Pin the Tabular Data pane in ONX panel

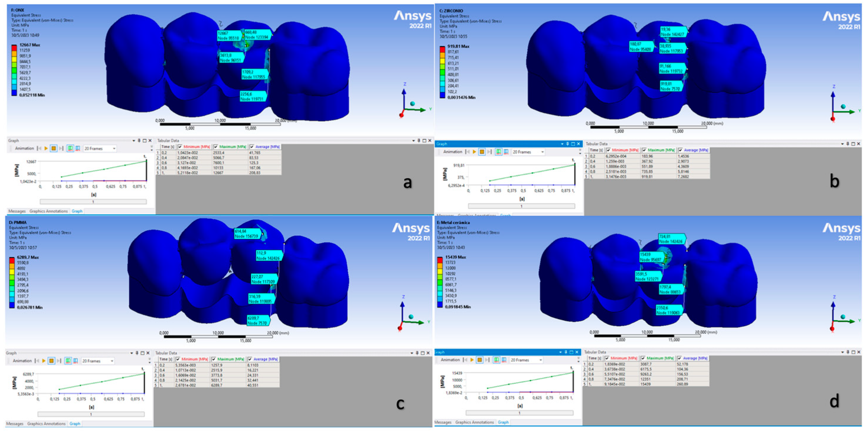(419, 141)
